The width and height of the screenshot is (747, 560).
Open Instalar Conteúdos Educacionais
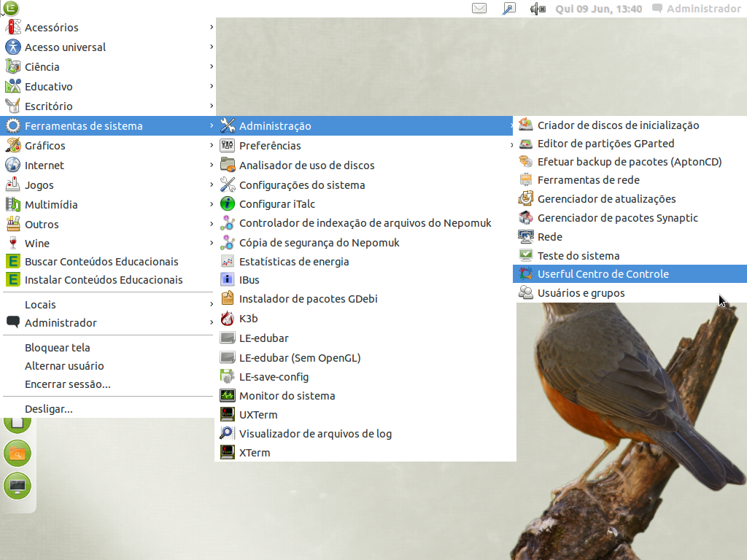pos(108,280)
